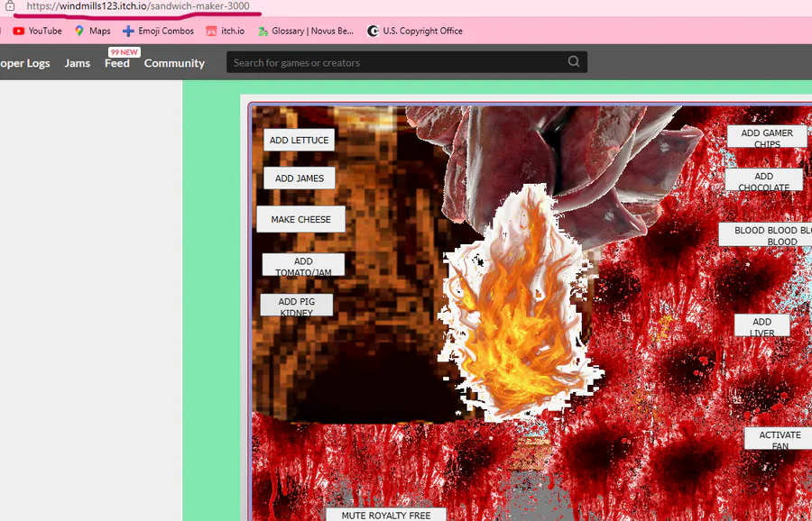Screen dimensions: 812x521
Task: Click the ADD JAMES button
Action: pyautogui.click(x=300, y=178)
